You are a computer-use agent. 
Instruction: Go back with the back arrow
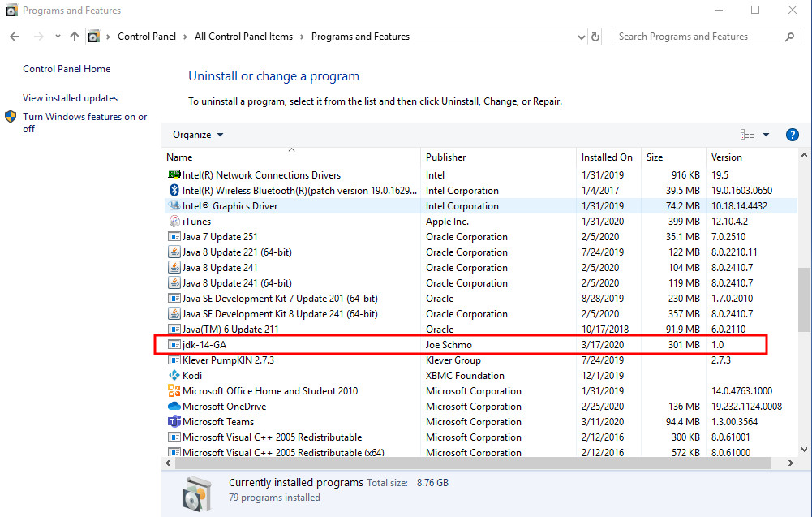pyautogui.click(x=15, y=37)
